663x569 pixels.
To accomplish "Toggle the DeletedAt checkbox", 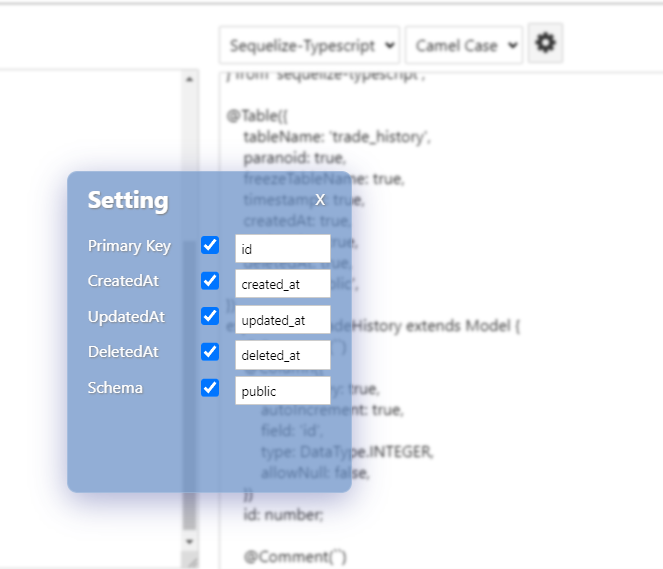I will (x=210, y=352).
